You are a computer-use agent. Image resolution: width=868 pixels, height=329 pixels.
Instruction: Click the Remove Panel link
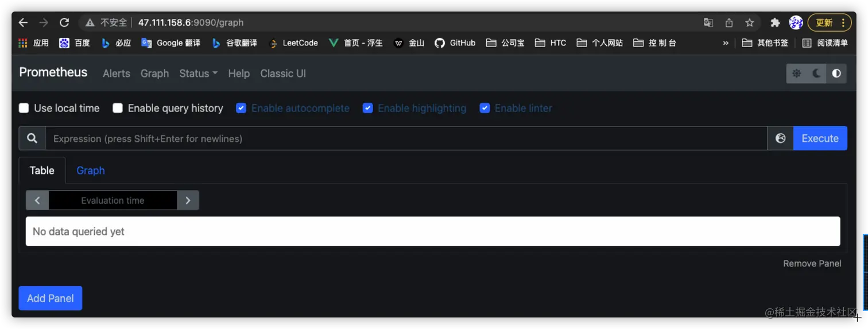pyautogui.click(x=812, y=264)
